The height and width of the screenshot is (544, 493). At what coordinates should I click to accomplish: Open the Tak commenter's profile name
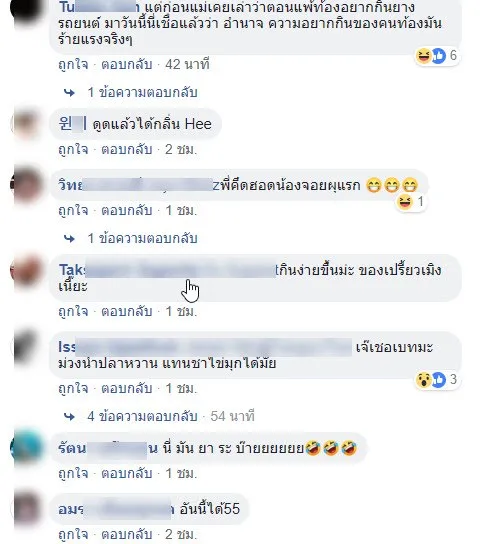[167, 270]
